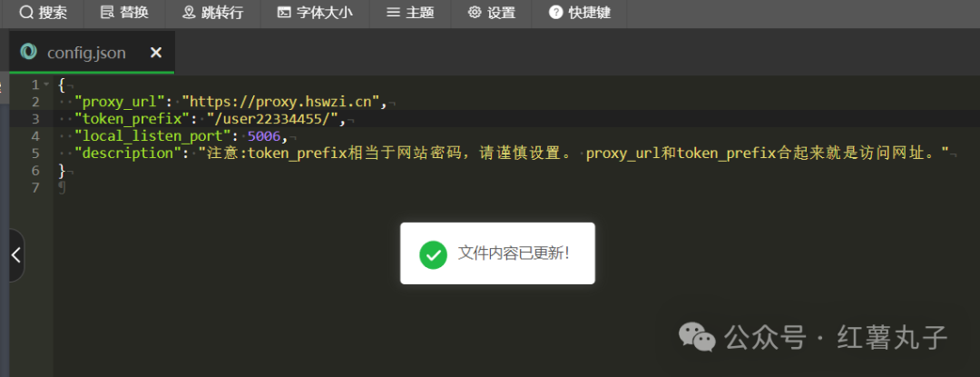Open the 字体大小 font size menu
Screen dimensions: 980x377
click(315, 13)
